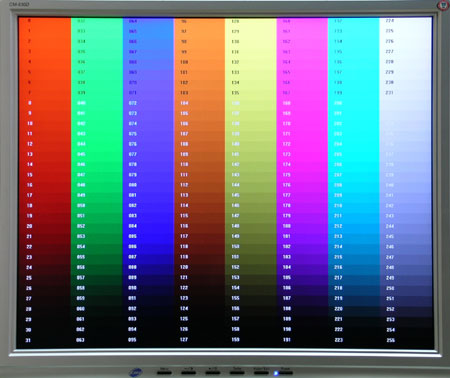
Task: Click the blue power indicator LED
Action: coord(276,373)
